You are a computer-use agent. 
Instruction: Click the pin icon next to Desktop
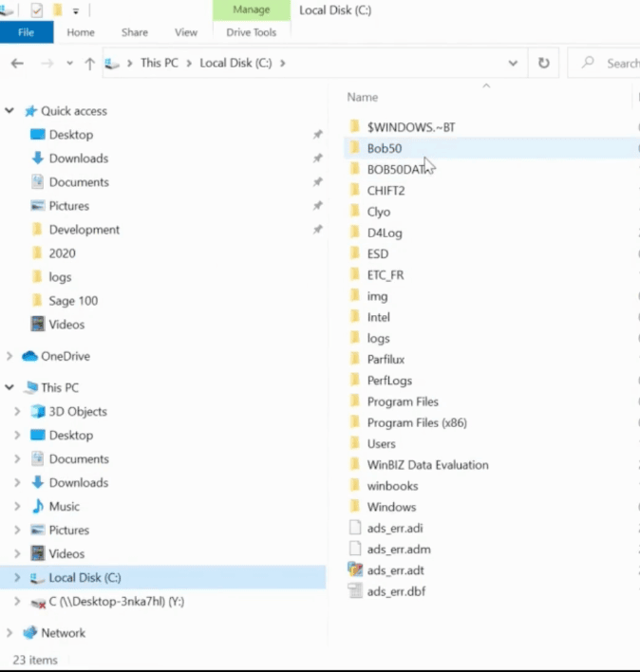[x=318, y=135]
